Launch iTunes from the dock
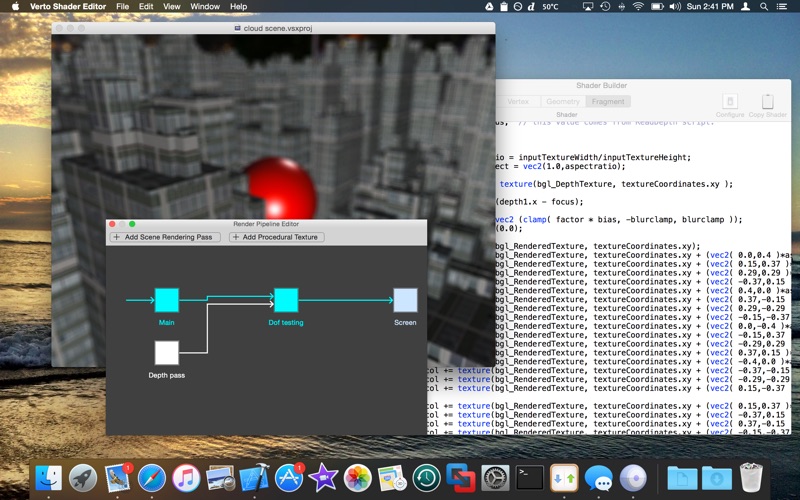 coord(186,478)
